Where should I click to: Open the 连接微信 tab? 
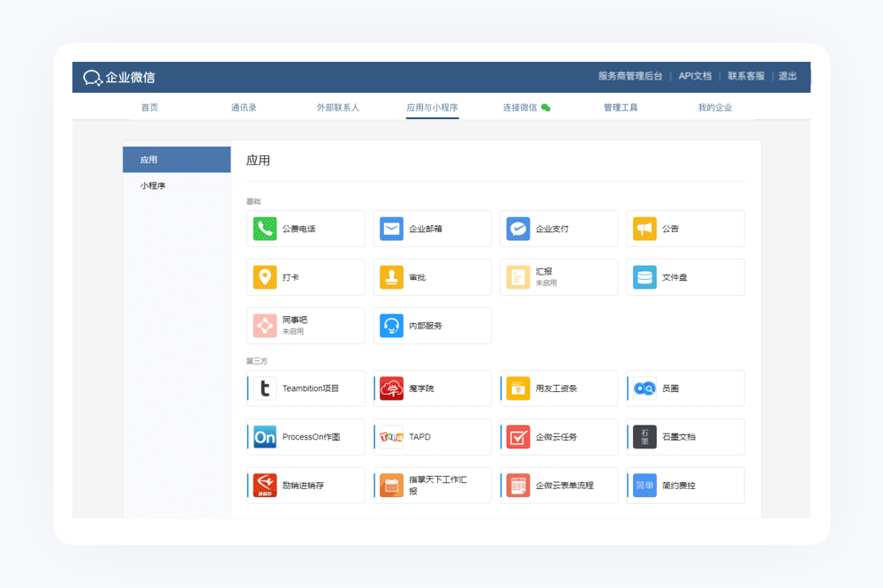click(520, 107)
